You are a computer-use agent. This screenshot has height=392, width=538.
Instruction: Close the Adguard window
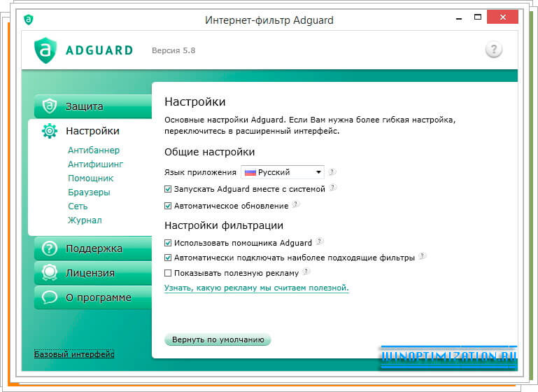[502, 17]
